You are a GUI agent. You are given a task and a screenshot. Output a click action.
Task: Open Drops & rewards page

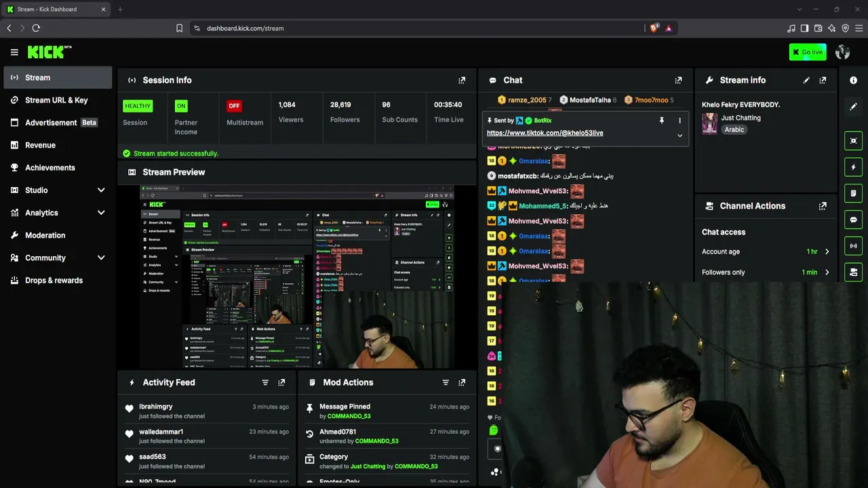(58, 280)
